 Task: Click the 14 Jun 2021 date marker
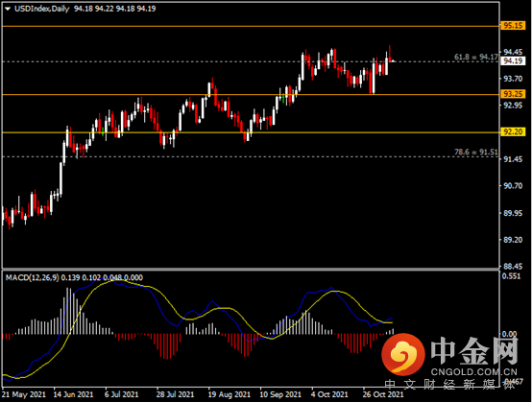(73, 394)
